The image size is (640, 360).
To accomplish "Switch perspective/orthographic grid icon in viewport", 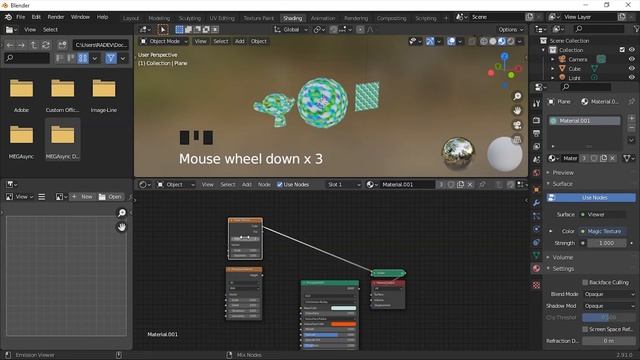I will click(517, 139).
